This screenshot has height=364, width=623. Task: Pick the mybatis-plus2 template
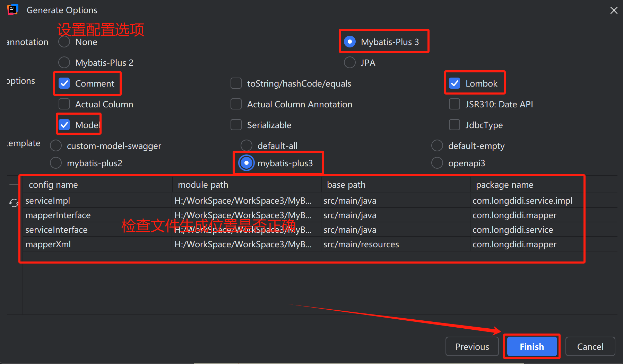point(56,163)
